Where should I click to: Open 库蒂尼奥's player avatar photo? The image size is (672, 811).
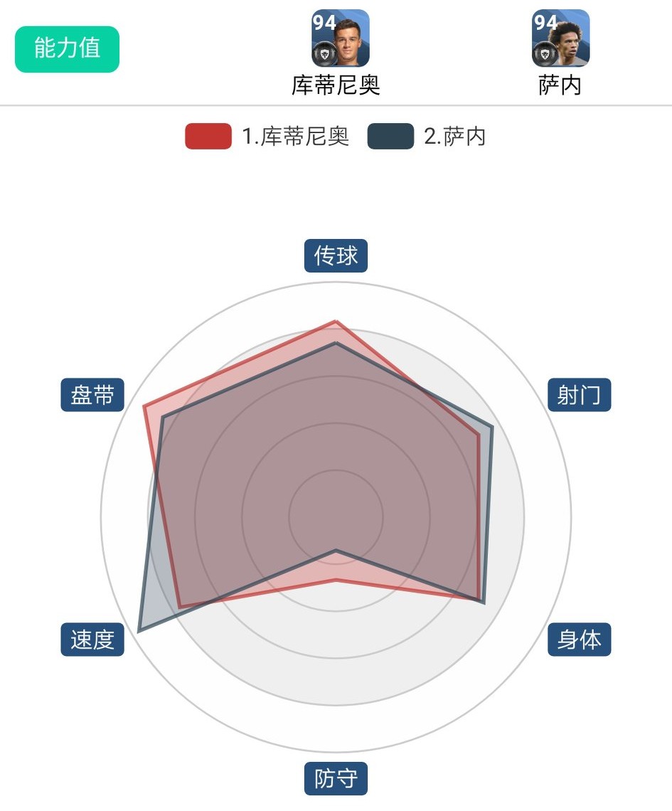pyautogui.click(x=348, y=41)
